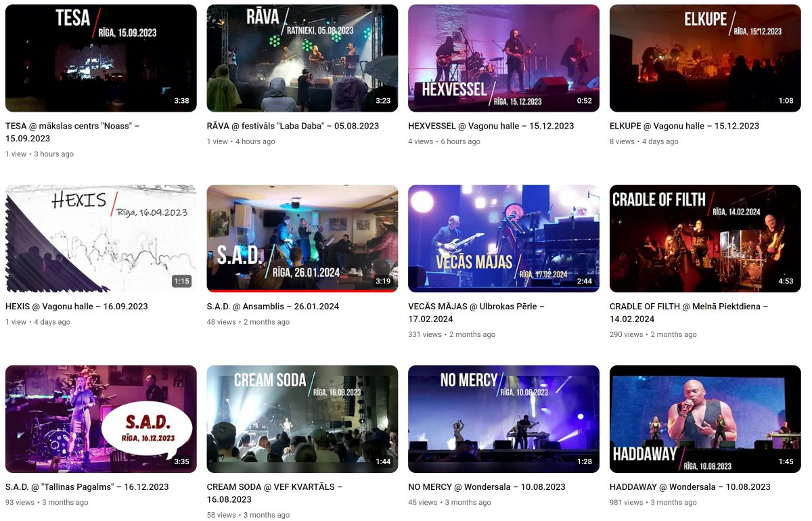
Task: Open the VECĀS MĀJAS video thumbnail
Action: 504,239
